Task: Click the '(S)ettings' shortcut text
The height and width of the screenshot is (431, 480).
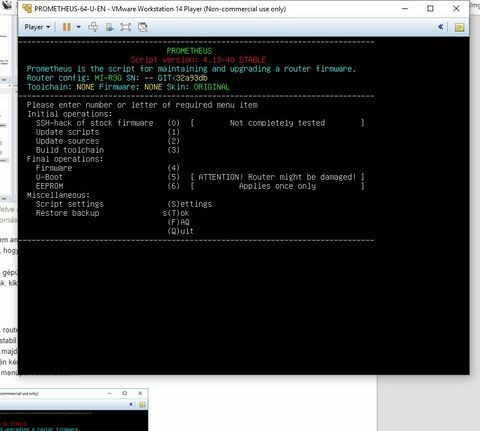Action: click(x=190, y=204)
